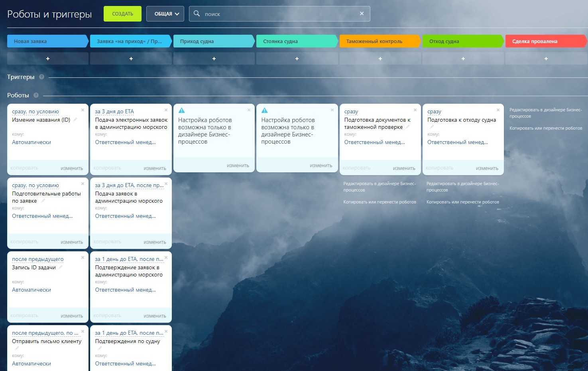
Task: Click the robot title Подача заявок в администрацию морского
Action: coord(129,197)
